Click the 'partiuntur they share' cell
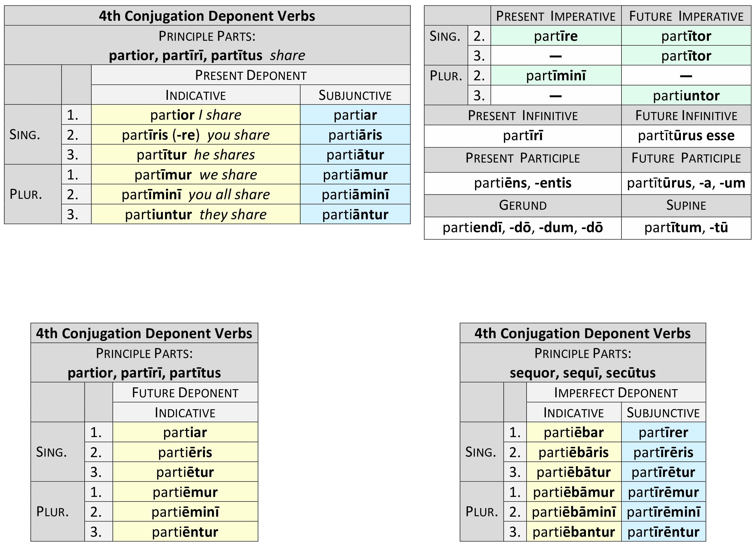This screenshot has height=546, width=756. [x=196, y=214]
